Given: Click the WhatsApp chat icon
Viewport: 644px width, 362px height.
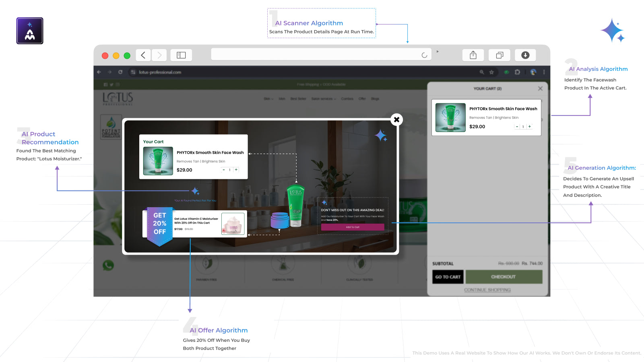Looking at the screenshot, I should pos(108,265).
